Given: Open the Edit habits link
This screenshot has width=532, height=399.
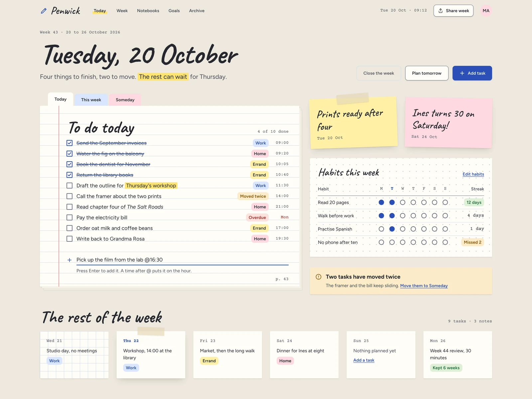Looking at the screenshot, I should tap(473, 174).
